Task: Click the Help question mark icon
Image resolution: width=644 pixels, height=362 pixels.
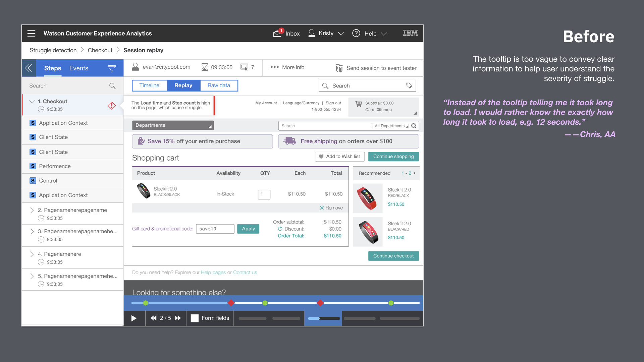Action: pyautogui.click(x=356, y=33)
